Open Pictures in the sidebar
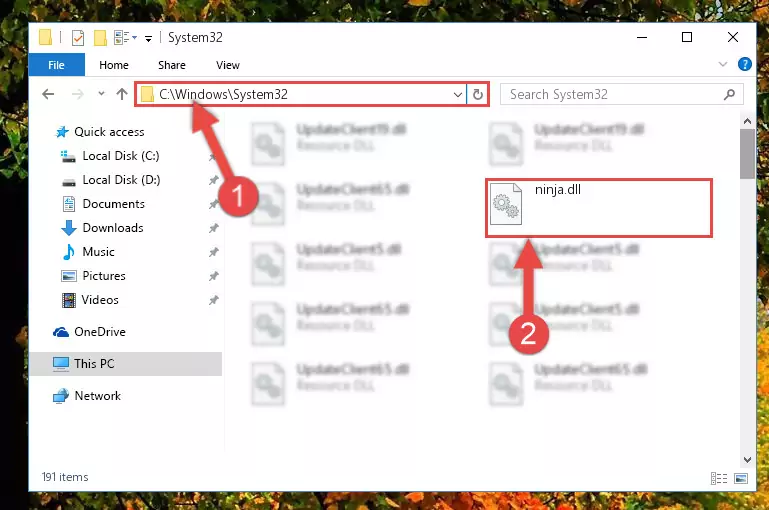769x510 pixels. 104,276
